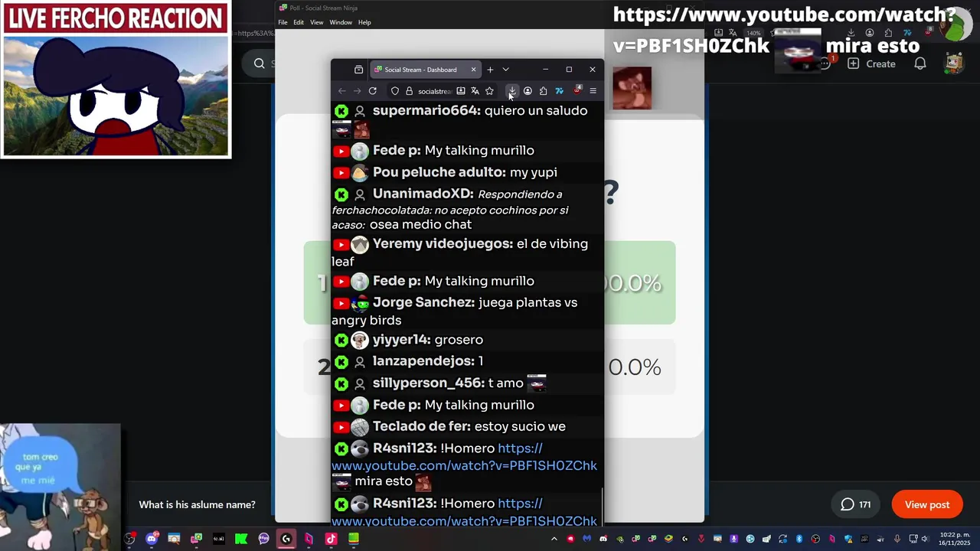
Task: Open the browser hamburger menu
Action: [x=593, y=91]
